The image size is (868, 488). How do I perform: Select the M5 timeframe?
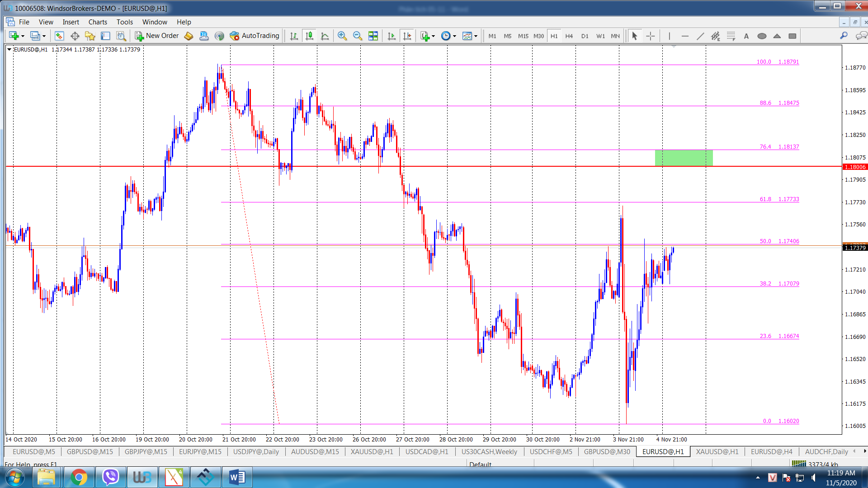(x=508, y=36)
